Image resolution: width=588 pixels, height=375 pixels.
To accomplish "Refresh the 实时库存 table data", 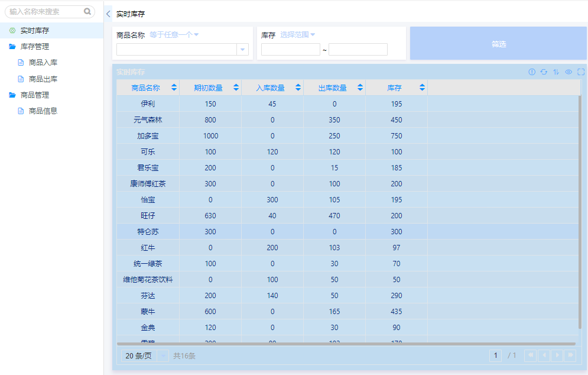I will tap(544, 72).
